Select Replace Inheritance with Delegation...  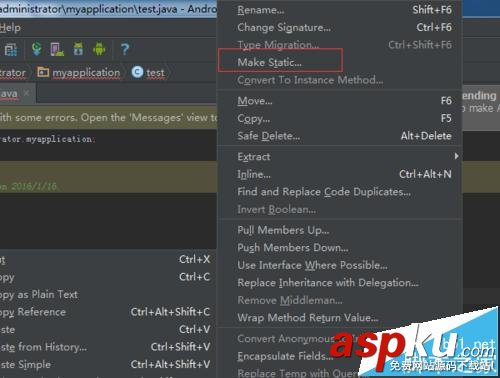[x=340, y=283]
